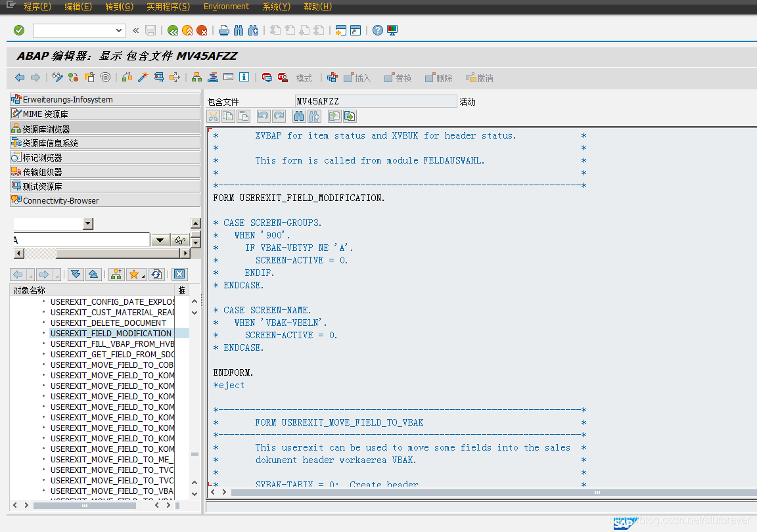Click the 撤销 button
This screenshot has width=757, height=532.
point(480,78)
